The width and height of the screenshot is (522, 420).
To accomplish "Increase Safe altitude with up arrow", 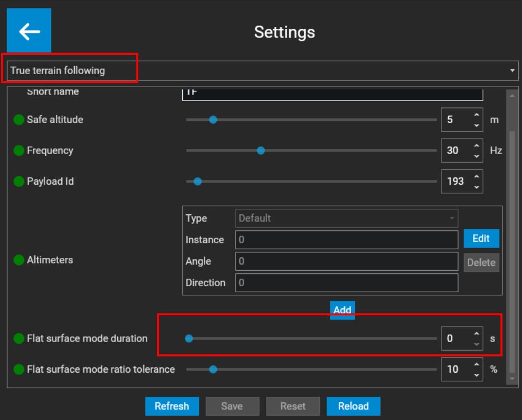I will tap(477, 114).
